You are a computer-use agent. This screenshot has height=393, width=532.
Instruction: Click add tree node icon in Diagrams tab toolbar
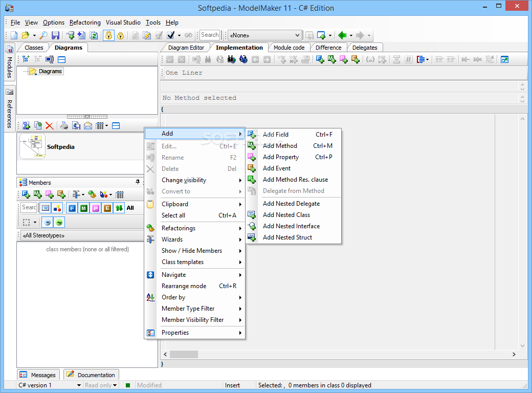pos(26,59)
